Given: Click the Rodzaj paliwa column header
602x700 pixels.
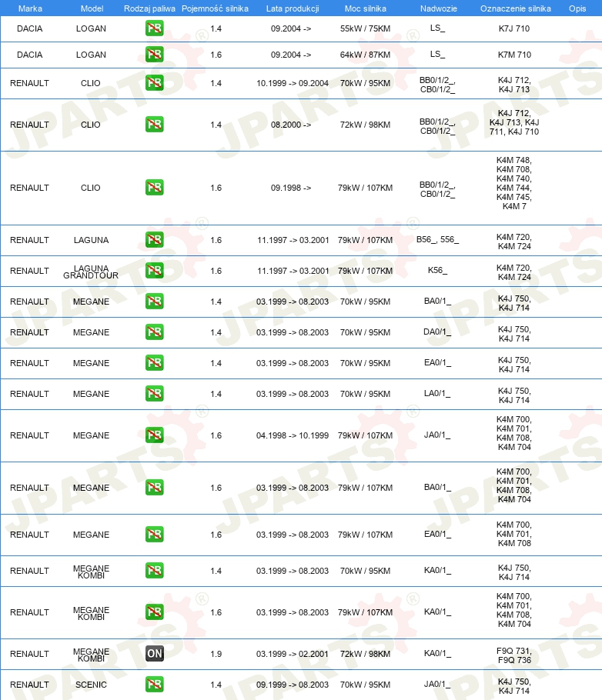Looking at the screenshot, I should [149, 8].
